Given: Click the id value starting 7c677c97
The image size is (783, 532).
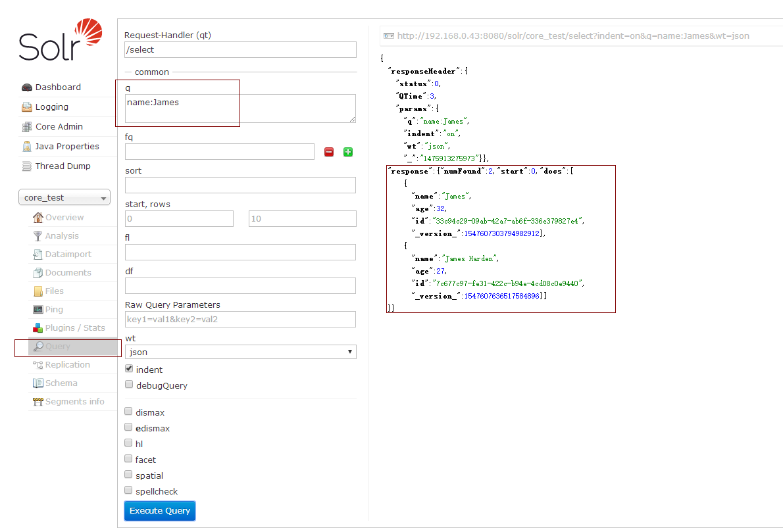Looking at the screenshot, I should [507, 283].
